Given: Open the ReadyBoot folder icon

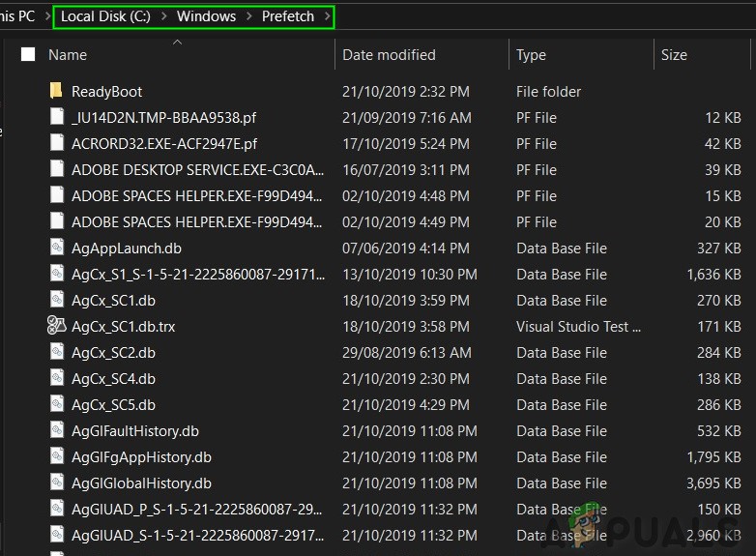Looking at the screenshot, I should point(57,92).
